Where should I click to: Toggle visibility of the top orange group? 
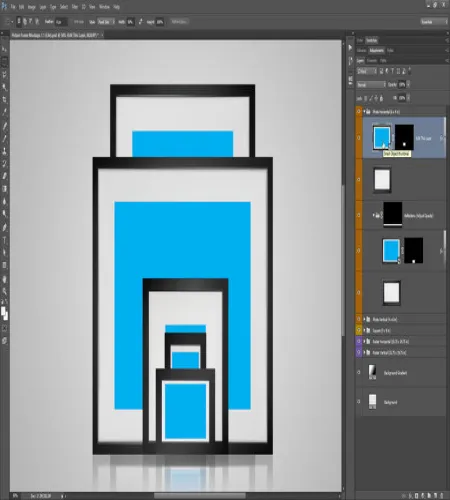pos(359,111)
